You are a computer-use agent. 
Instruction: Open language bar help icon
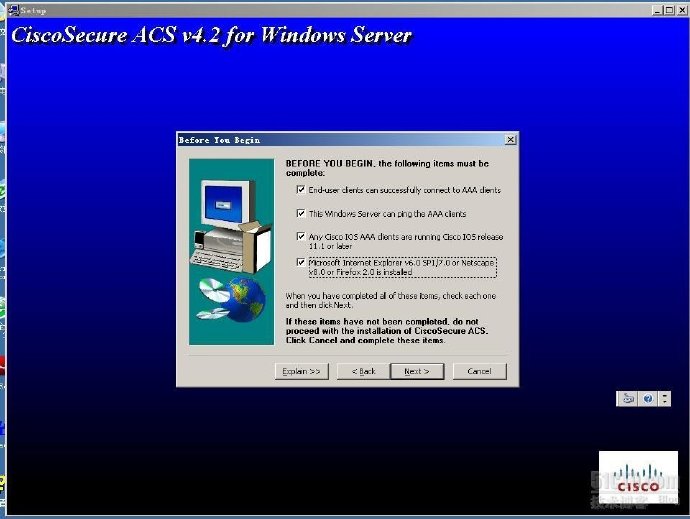tap(648, 399)
